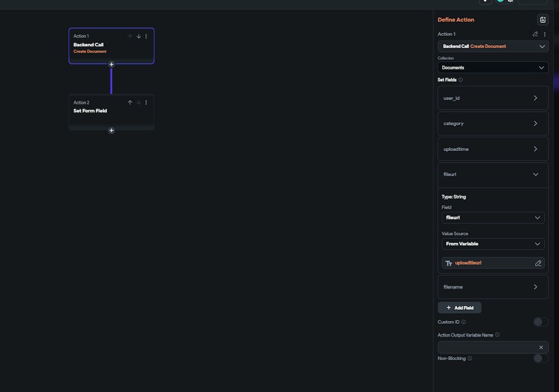Collapse fileurl field row

point(492,174)
